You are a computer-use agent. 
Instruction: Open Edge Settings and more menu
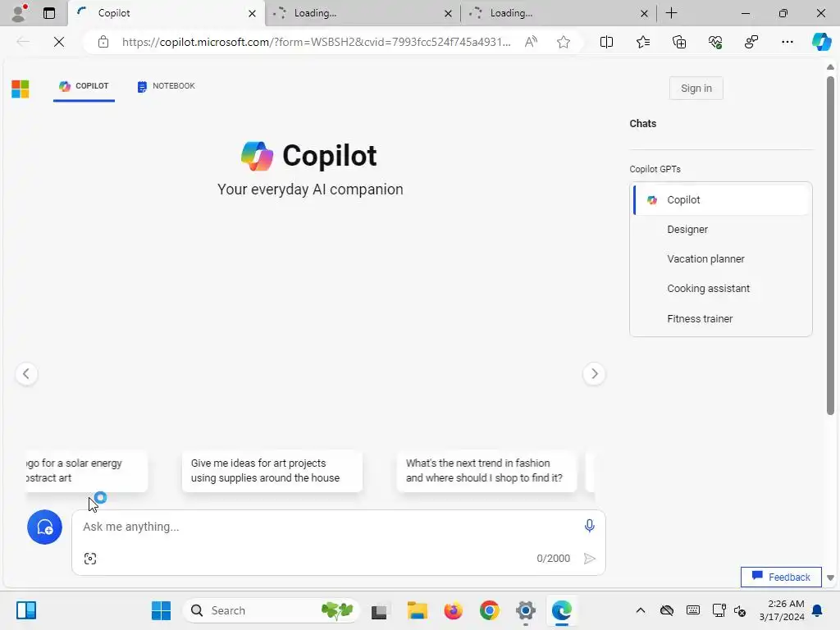point(787,42)
